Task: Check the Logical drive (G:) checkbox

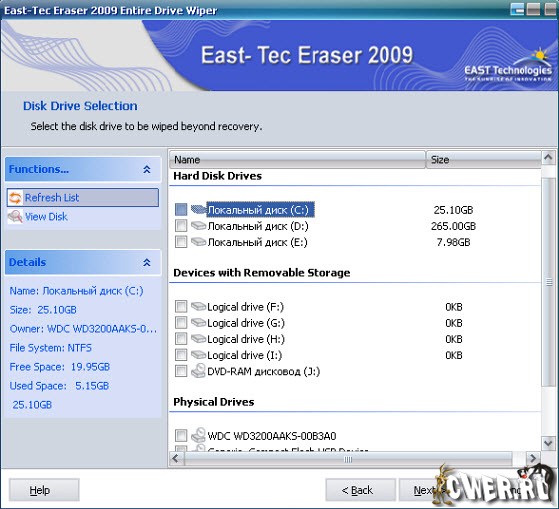Action: [x=181, y=323]
